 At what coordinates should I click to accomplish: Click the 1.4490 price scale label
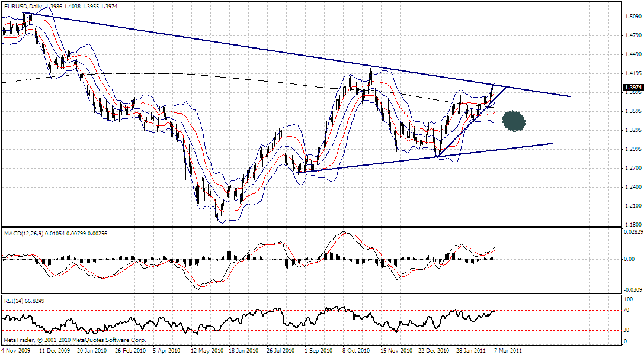(633, 54)
